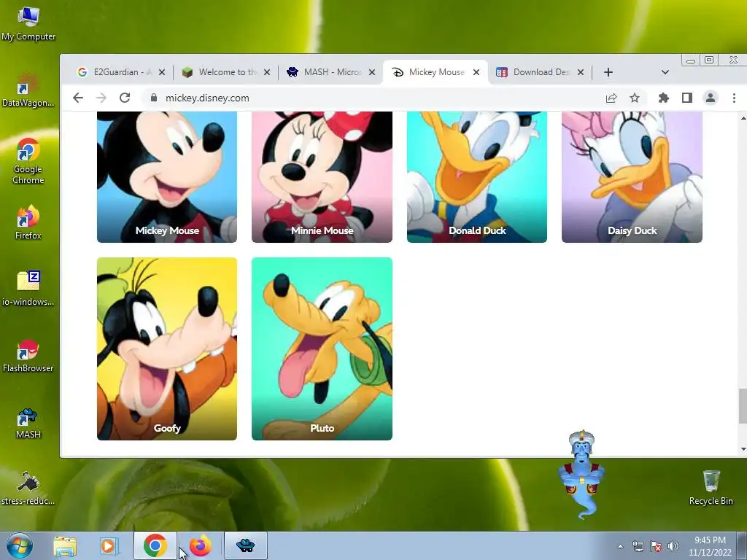This screenshot has height=560, width=747.
Task: Open Windows Media Player from taskbar
Action: point(109,545)
